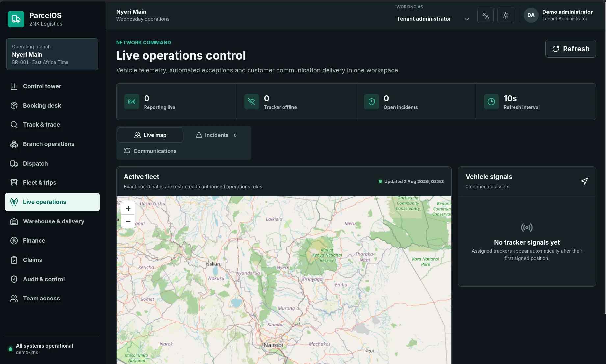Click the Updated 2 Aug 2026 timestamp

[x=414, y=181]
